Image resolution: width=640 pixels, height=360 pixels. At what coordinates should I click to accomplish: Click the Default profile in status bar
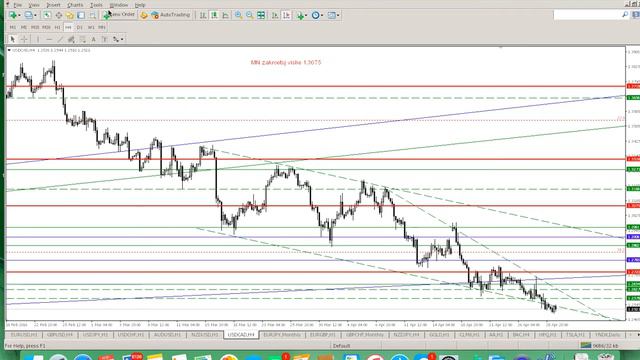point(341,346)
